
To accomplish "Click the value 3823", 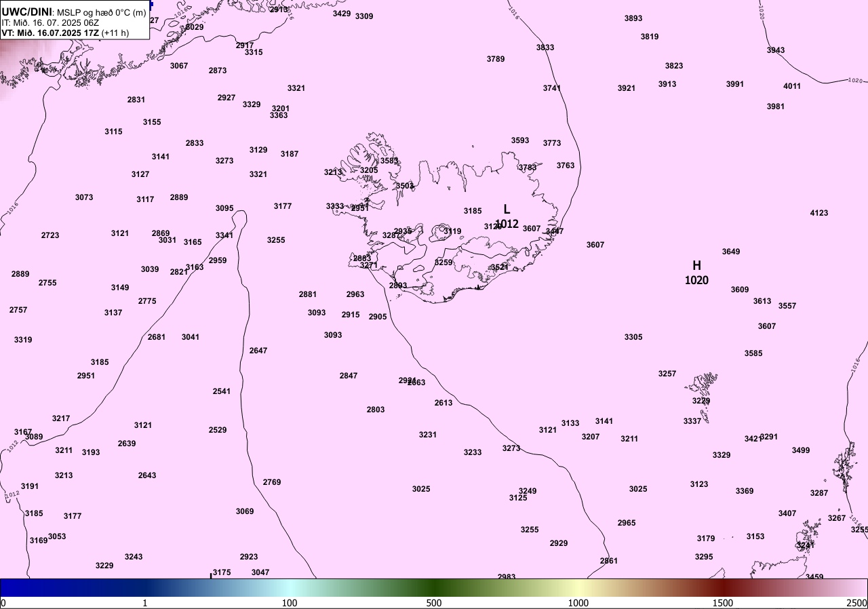I will point(674,66).
